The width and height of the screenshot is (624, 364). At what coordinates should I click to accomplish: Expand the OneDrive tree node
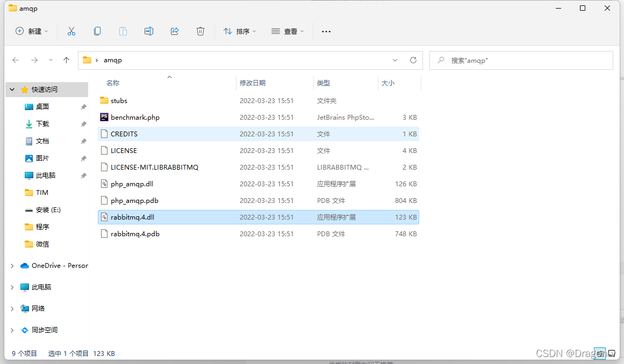(x=12, y=266)
